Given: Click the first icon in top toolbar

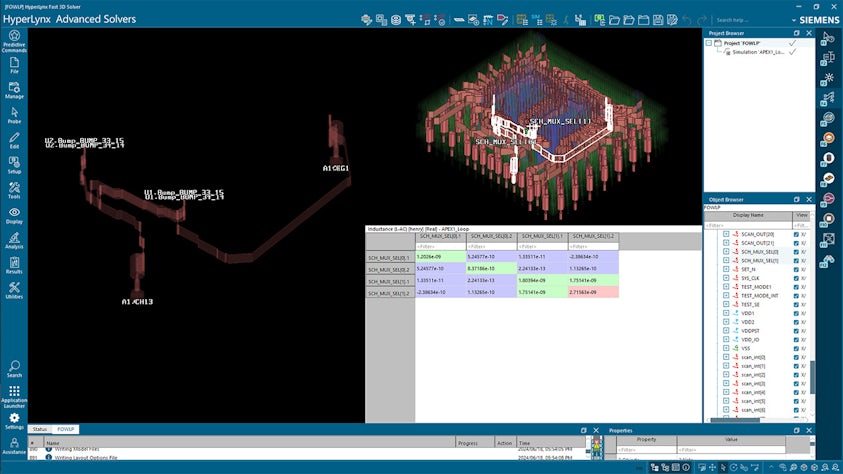Looking at the screenshot, I should point(366,20).
